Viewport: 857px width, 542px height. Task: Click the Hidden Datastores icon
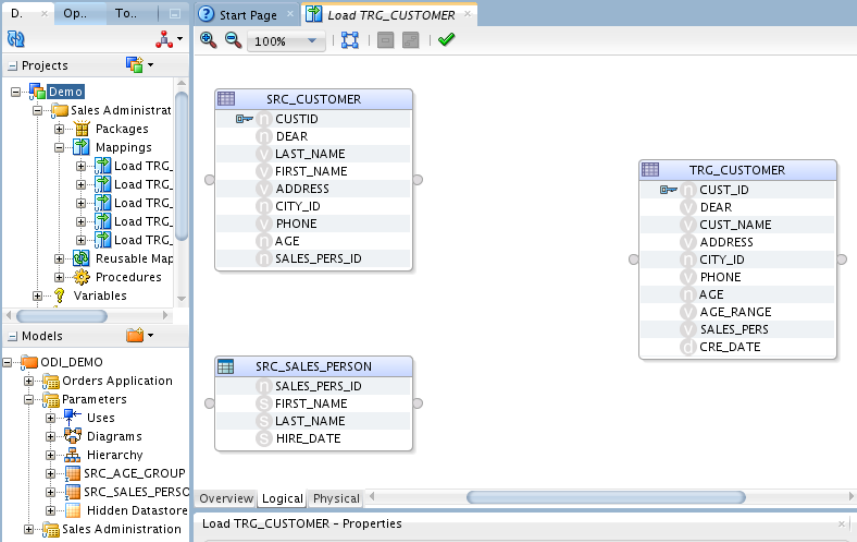(x=72, y=510)
